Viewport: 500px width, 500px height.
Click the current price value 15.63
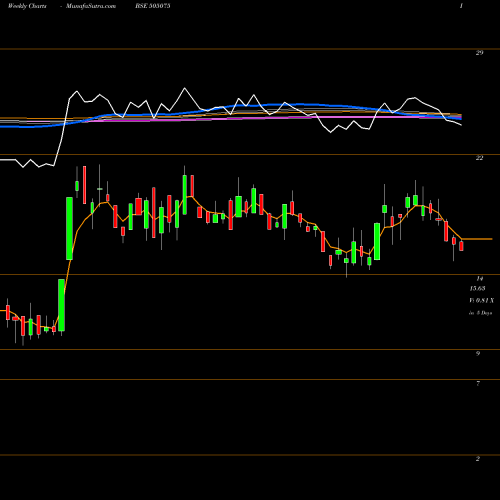[477, 288]
